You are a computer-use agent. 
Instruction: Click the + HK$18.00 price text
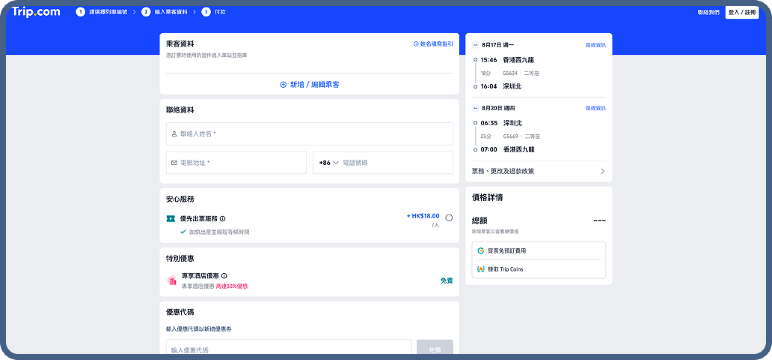click(x=423, y=216)
